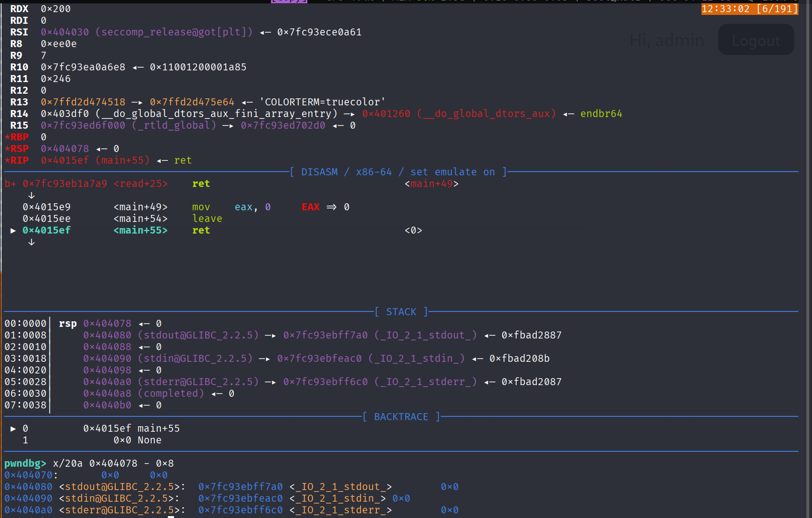The height and width of the screenshot is (518, 812).
Task: Click the __do_global_dtors_aux address 0x401260
Action: click(386, 114)
